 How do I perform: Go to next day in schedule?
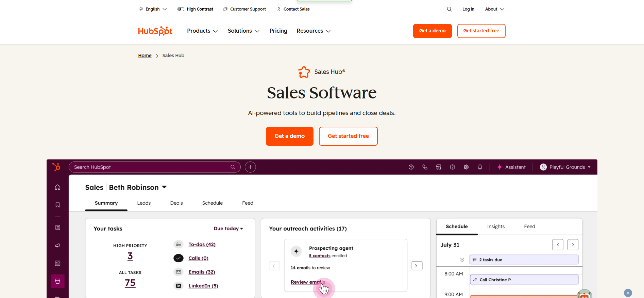[x=573, y=245]
